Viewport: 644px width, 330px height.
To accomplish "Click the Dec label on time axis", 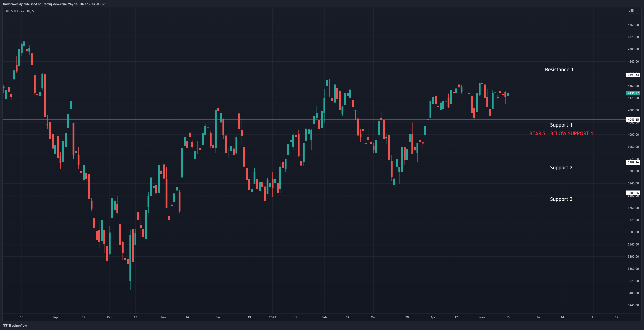I will click(x=218, y=317).
